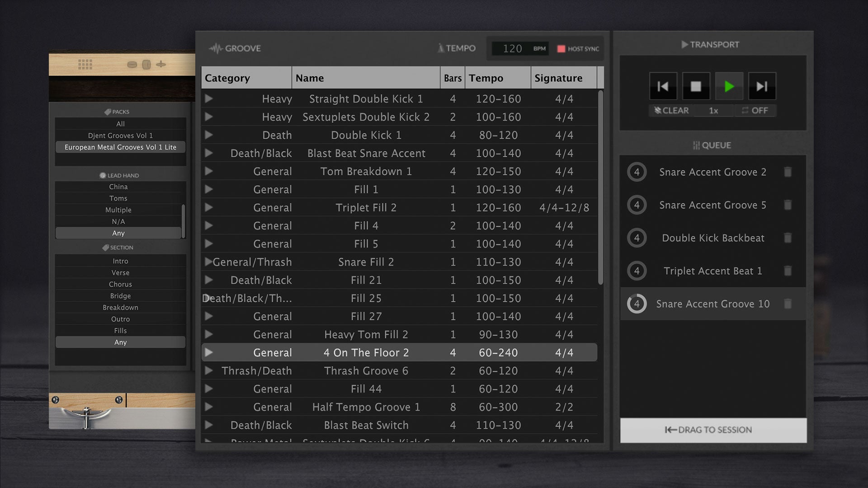The width and height of the screenshot is (868, 488).
Task: Toggle the loop OFF button
Action: [x=755, y=111]
